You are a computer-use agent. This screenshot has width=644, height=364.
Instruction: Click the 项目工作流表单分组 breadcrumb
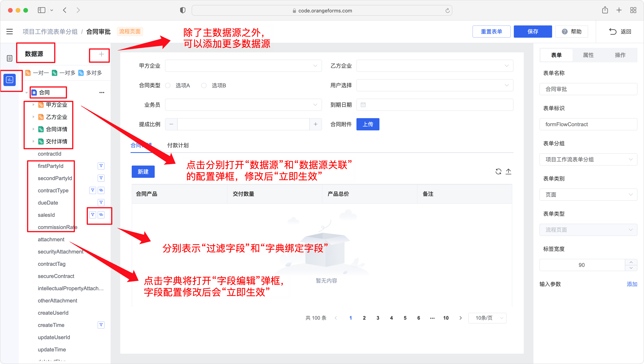click(50, 32)
